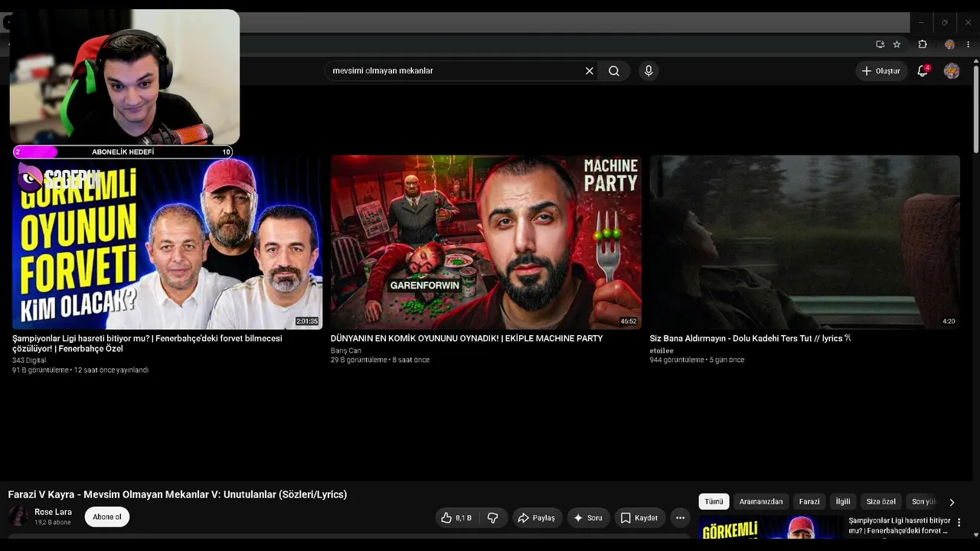
Task: Select the Farazi filter chip
Action: [x=809, y=502]
